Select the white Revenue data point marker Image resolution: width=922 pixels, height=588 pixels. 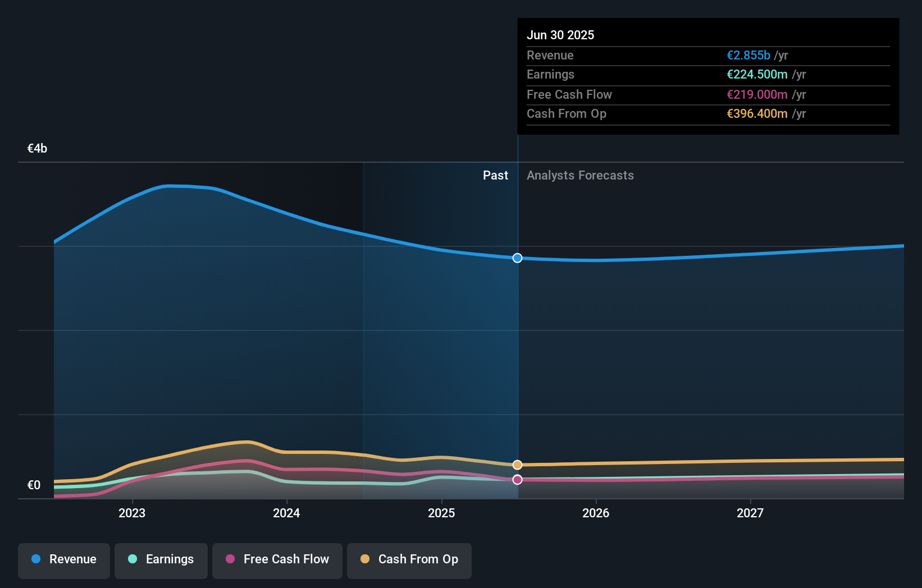point(517,258)
